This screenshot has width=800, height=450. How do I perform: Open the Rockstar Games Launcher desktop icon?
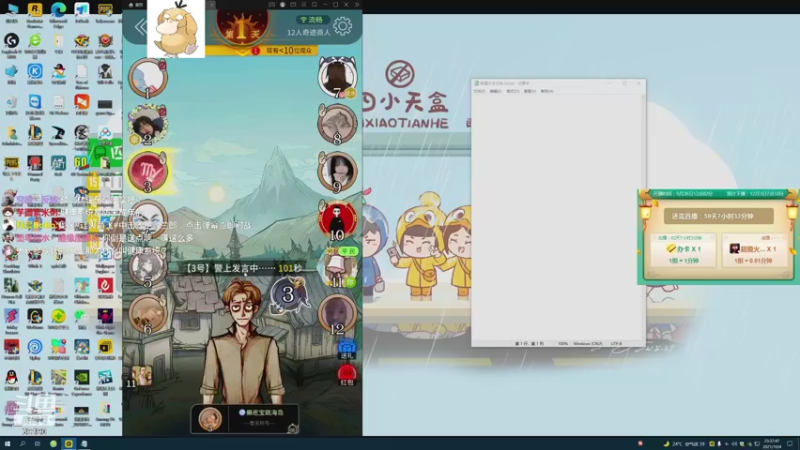tap(35, 13)
